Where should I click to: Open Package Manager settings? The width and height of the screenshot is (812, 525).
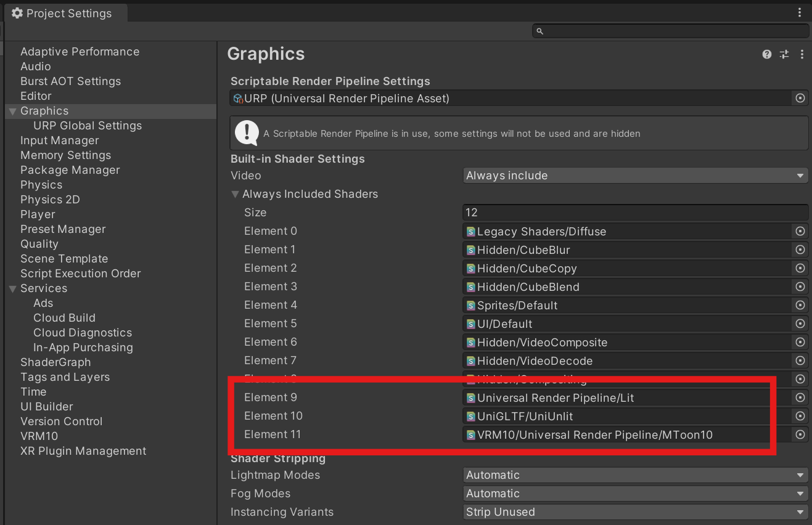(70, 170)
